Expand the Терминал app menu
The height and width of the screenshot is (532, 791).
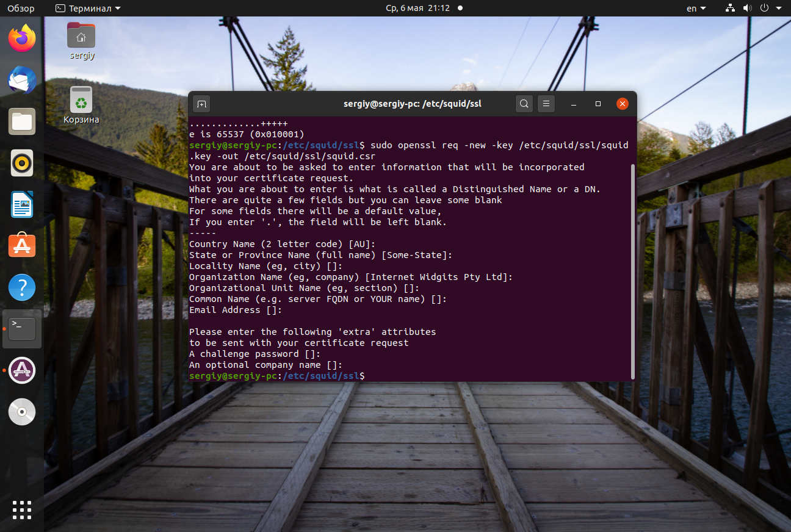pos(88,9)
